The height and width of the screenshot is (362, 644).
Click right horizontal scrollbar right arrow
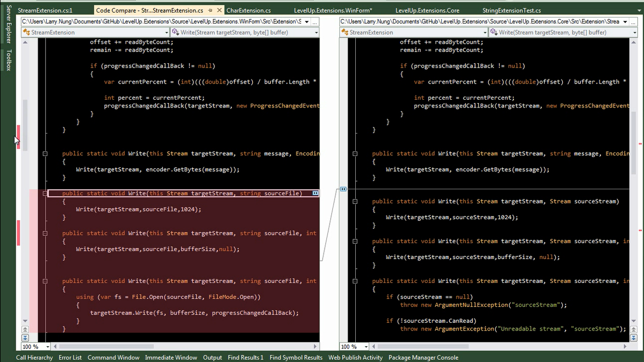tap(625, 347)
